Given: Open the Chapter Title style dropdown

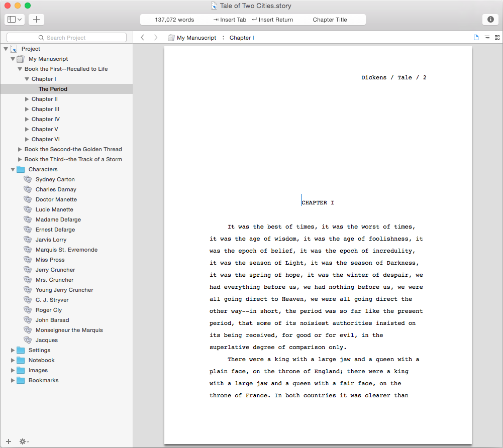Looking at the screenshot, I should [330, 19].
